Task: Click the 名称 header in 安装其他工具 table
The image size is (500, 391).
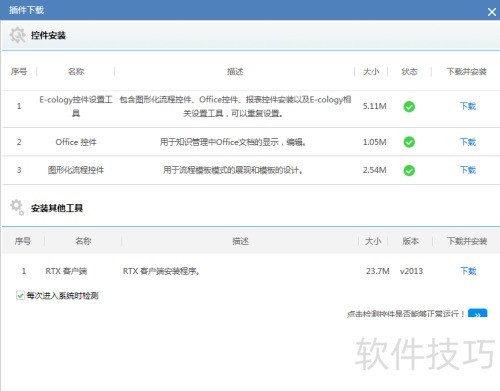Action: point(83,241)
